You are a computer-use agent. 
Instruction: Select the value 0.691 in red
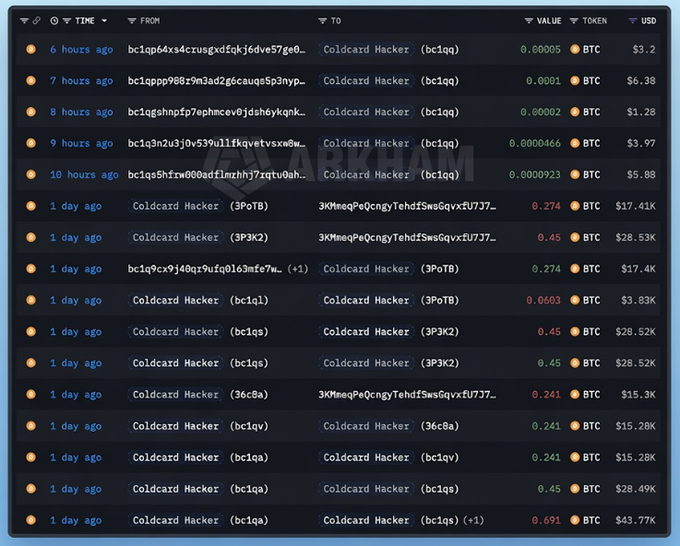click(x=546, y=520)
